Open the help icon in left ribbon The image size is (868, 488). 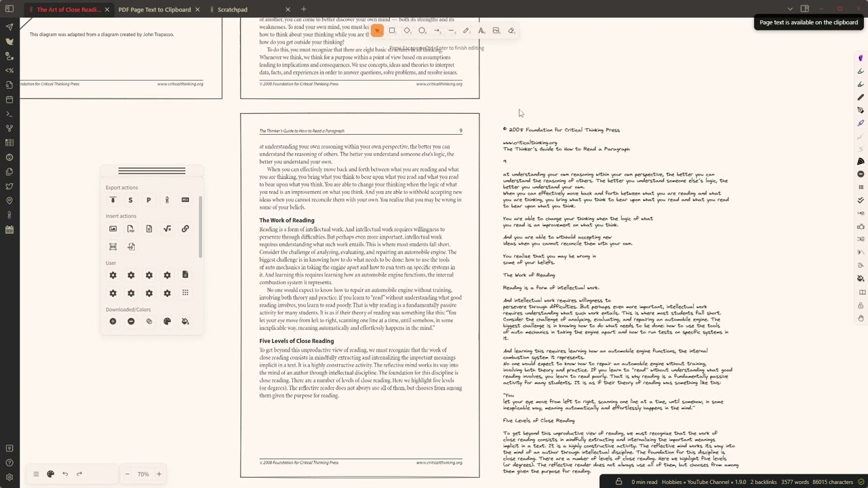coord(9,463)
